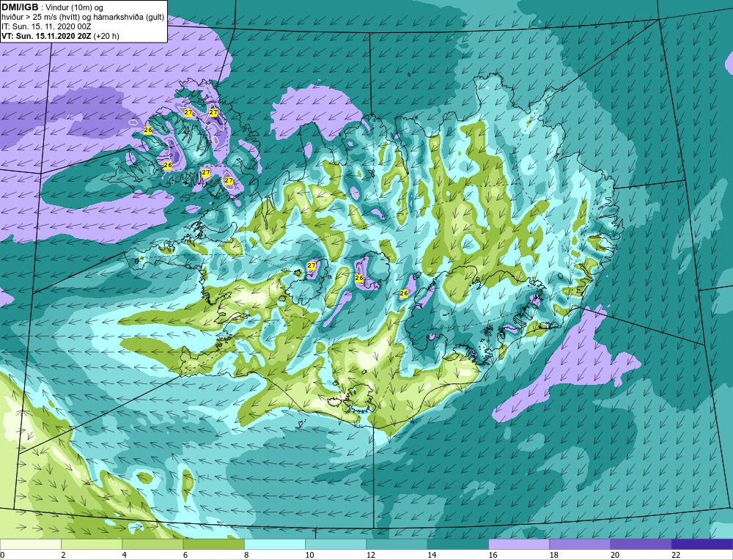Click the '22' value on the legend scale

676,555
